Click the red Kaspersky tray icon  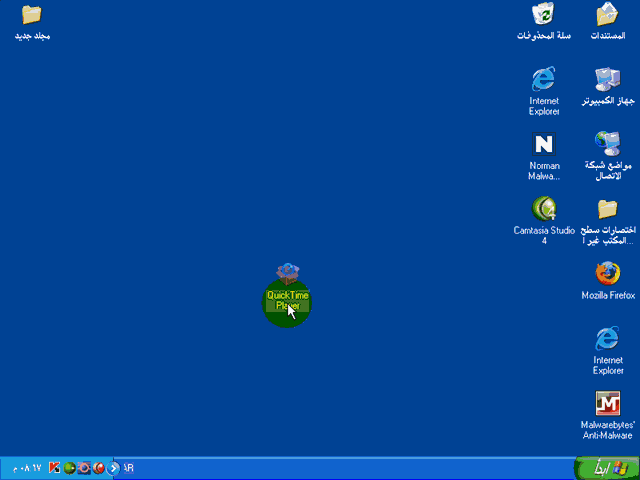point(54,468)
